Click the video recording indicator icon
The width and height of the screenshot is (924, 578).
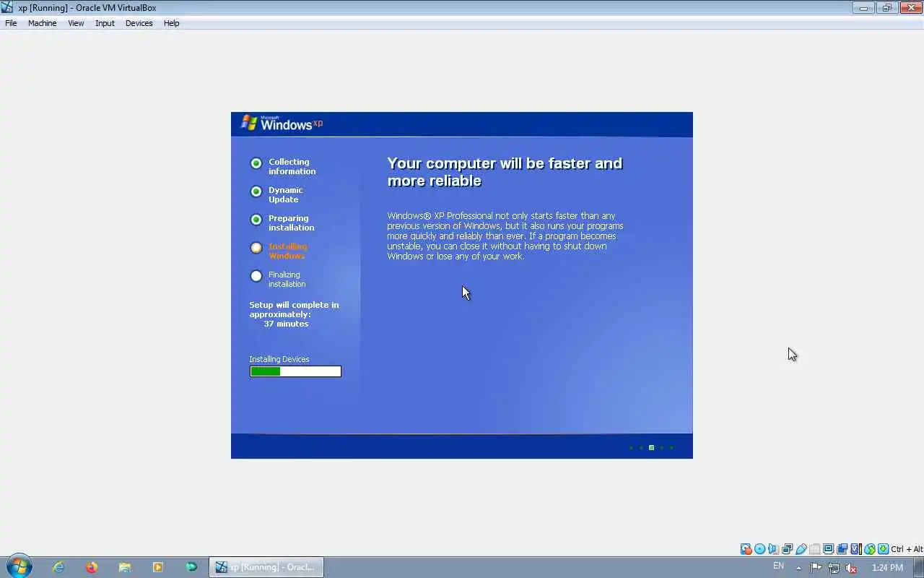pyautogui.click(x=842, y=549)
